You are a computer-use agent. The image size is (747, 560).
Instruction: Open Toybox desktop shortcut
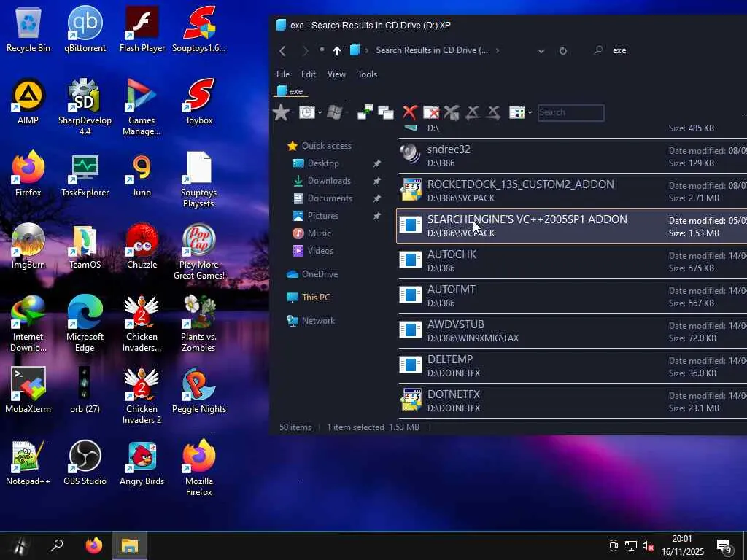(x=199, y=101)
